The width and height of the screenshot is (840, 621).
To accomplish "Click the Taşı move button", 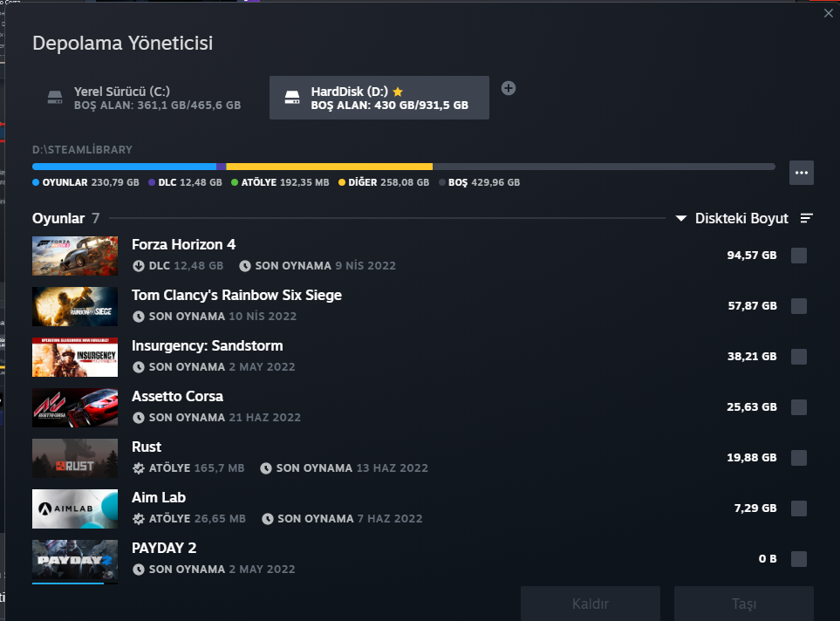I will tap(744, 604).
